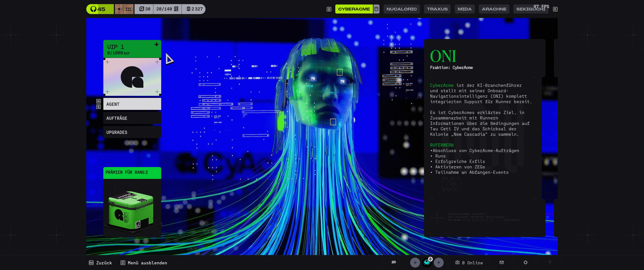Switch to the NUCALORIC faction tab
The height and width of the screenshot is (270, 644).
(x=402, y=9)
